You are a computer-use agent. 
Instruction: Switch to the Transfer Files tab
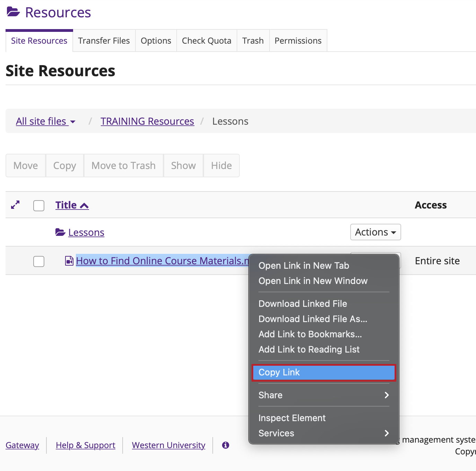[104, 41]
